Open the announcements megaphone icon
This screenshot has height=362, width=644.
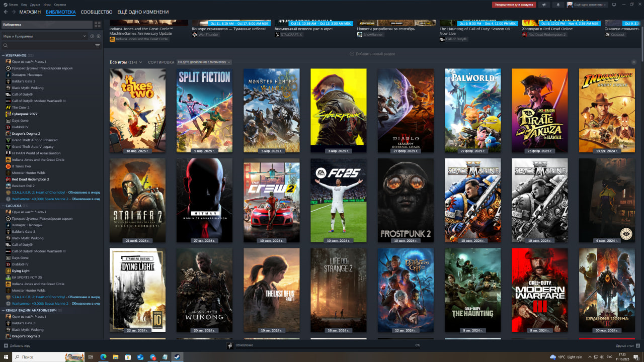(x=544, y=5)
